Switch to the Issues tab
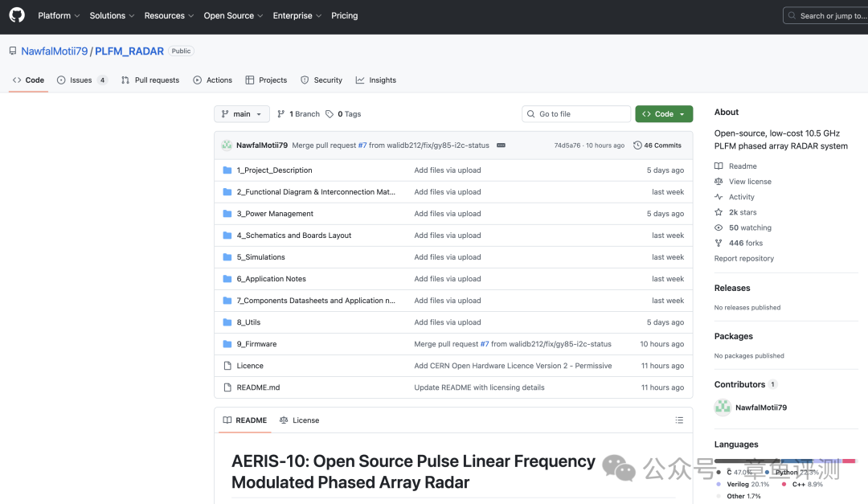This screenshot has height=504, width=868. click(x=82, y=80)
